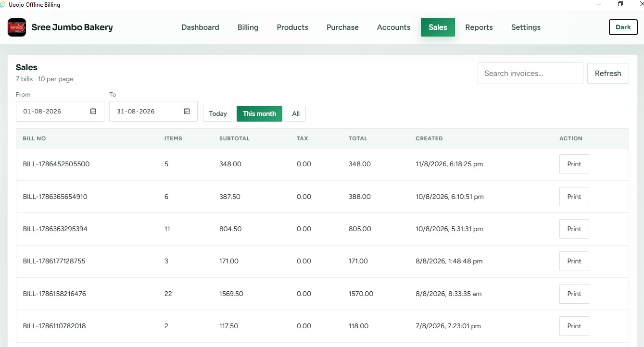Screen dimensions: 644x347
Task: Print bill BILL-1786365654910
Action: click(x=574, y=197)
